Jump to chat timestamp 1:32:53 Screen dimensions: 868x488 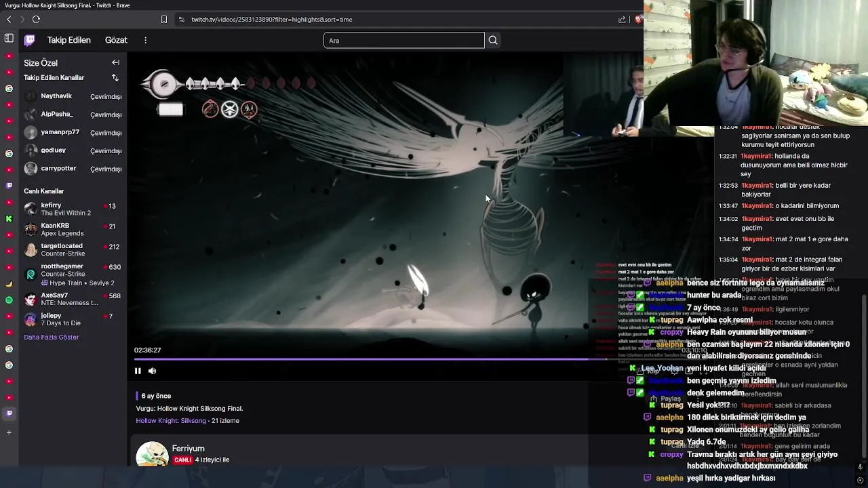click(x=728, y=186)
